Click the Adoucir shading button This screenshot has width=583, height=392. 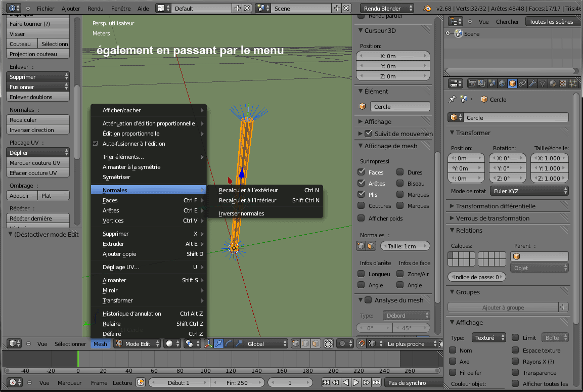[x=22, y=196]
